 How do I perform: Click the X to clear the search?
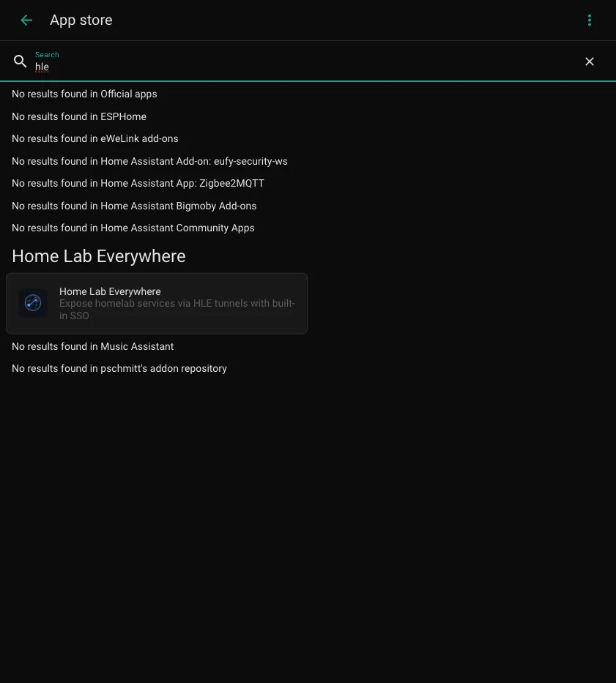coord(590,61)
